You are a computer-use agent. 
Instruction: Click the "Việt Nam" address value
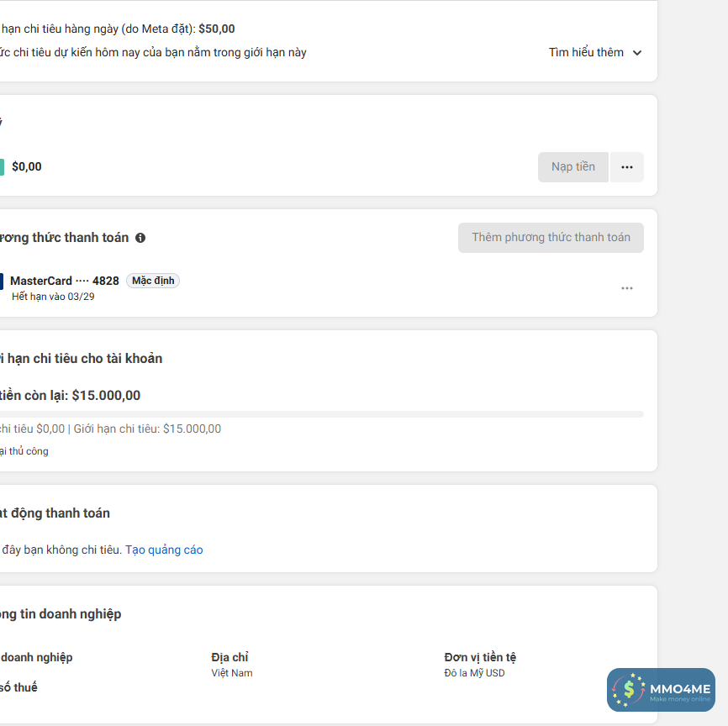232,673
